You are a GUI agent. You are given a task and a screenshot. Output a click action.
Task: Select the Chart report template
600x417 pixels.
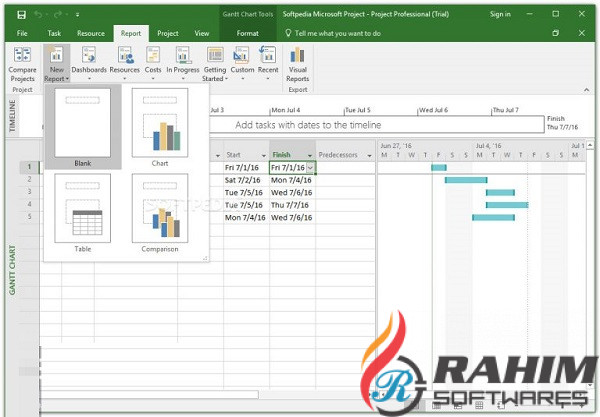160,127
